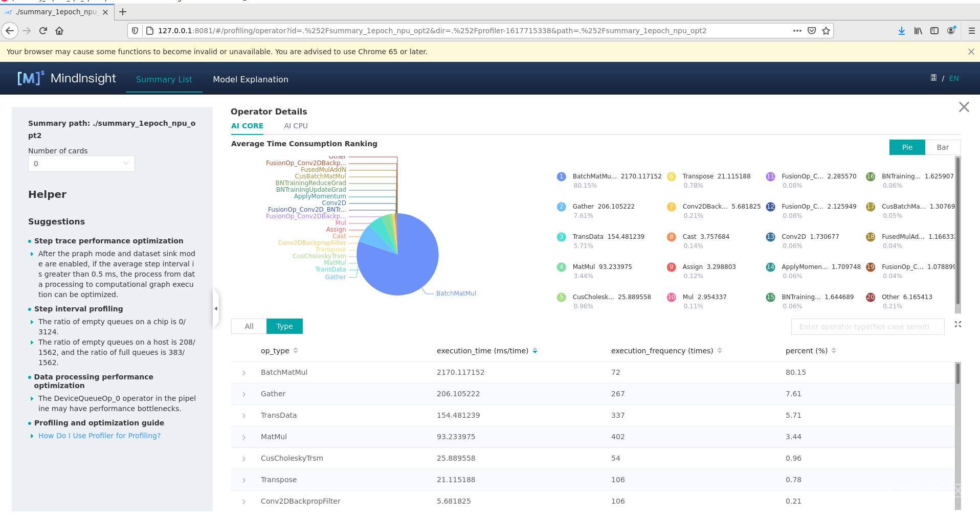Click the bookmark star icon in the address bar
This screenshot has height=519, width=980.
pos(826,31)
